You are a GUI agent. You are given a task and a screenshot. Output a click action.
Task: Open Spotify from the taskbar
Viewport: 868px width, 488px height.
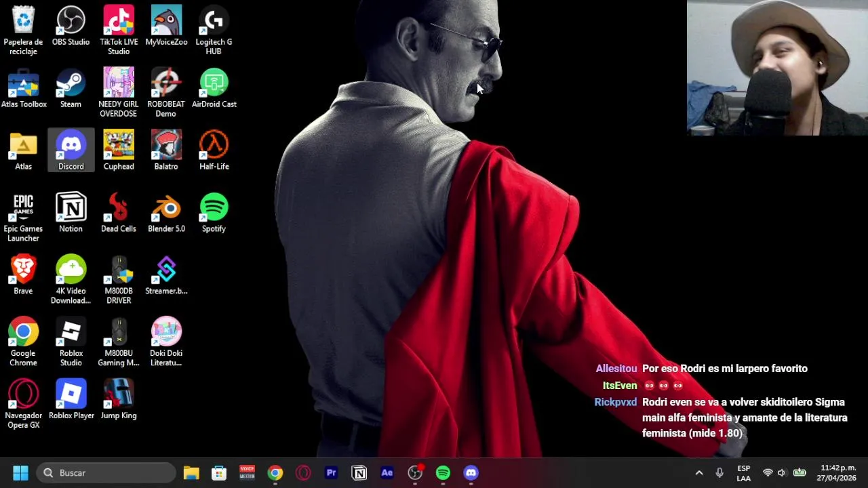pos(443,472)
